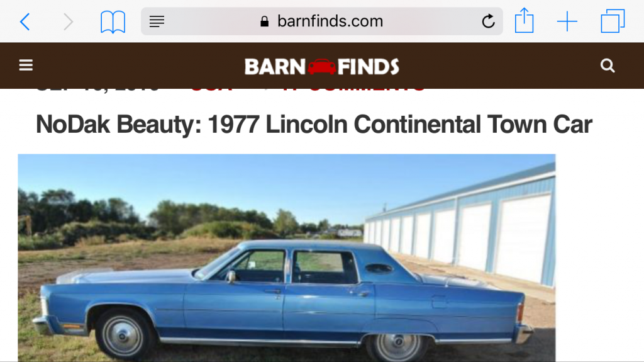Go home via the BARN logo text
This screenshot has width=644, height=362.
click(275, 67)
